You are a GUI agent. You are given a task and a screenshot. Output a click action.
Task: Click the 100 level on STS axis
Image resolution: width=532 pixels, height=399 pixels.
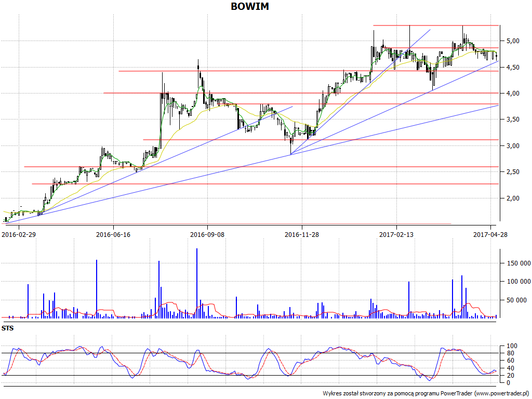(512, 346)
